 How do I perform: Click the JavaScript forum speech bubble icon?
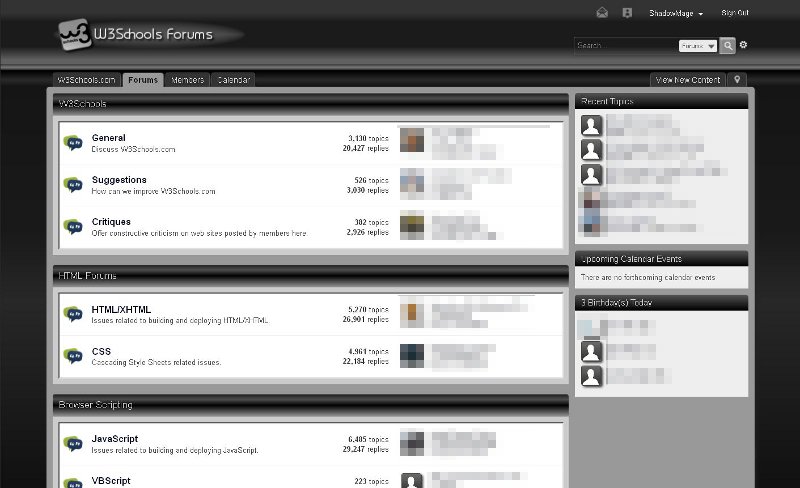[73, 444]
